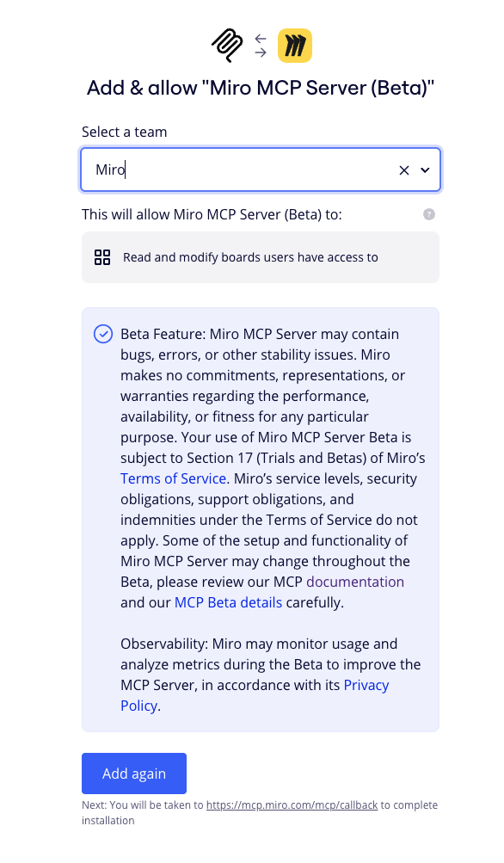The image size is (504, 863).
Task: Open the Terms of Service link
Action: point(173,478)
